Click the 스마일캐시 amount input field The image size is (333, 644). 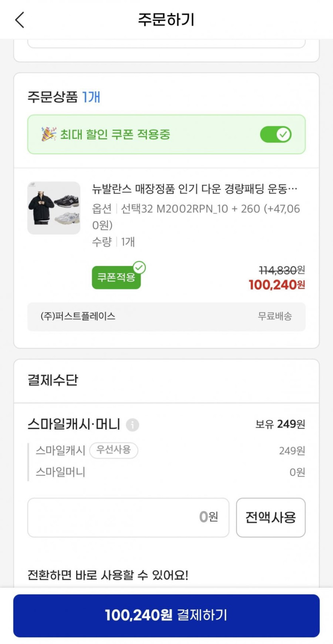coord(128,517)
